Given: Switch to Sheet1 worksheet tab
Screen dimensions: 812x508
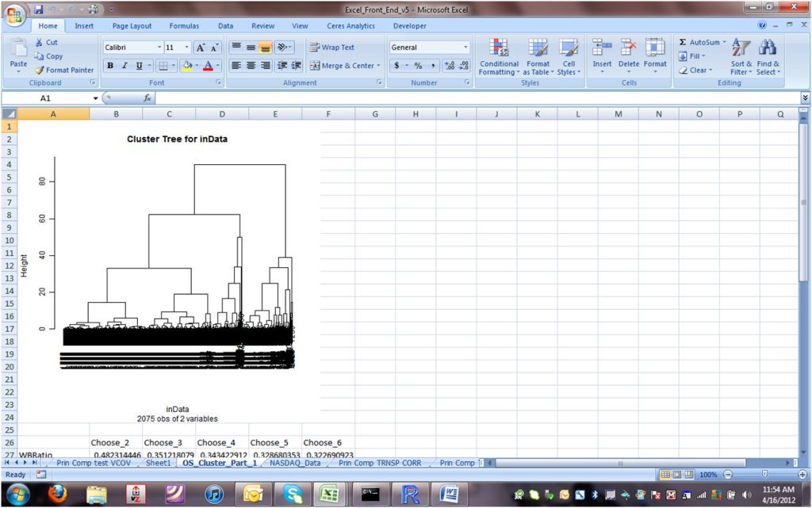Looking at the screenshot, I should pyautogui.click(x=158, y=463).
